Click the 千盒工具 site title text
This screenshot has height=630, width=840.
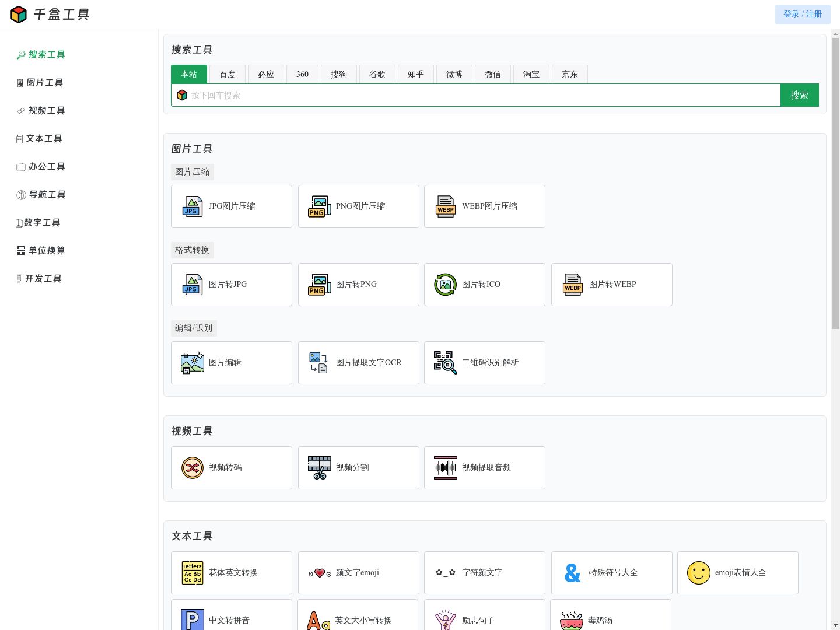(62, 15)
